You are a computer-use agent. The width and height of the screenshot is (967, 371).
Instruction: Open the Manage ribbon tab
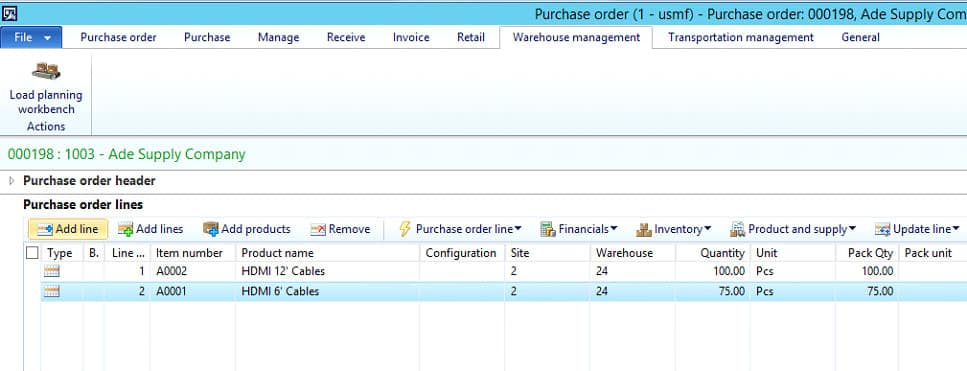coord(278,38)
